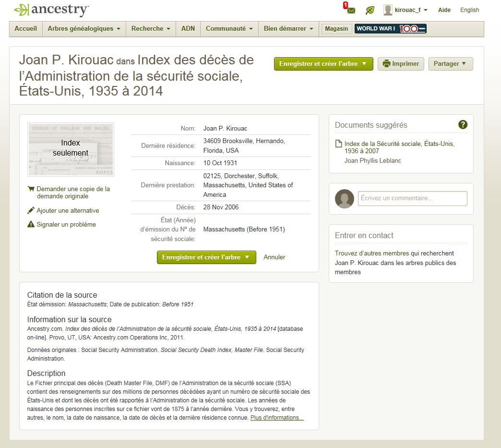Image resolution: width=501 pixels, height=448 pixels.
Task: Click the shopping cart icon
Action: (31, 189)
